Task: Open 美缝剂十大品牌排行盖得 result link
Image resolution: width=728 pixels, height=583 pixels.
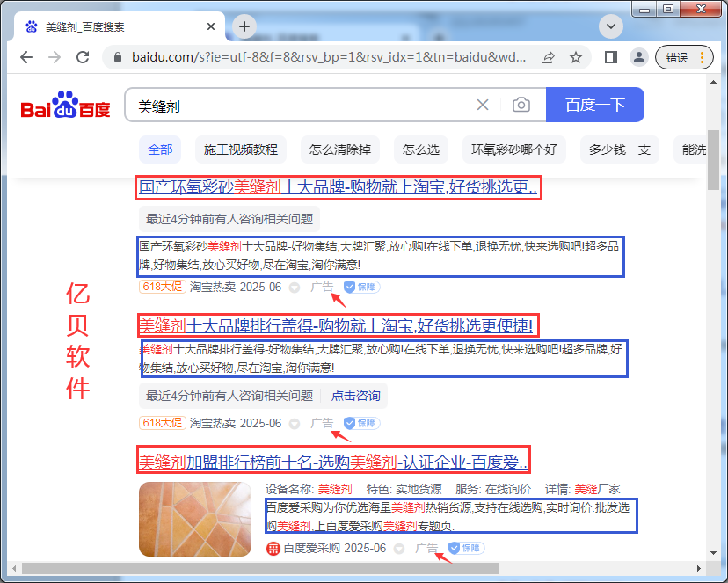Action: point(336,325)
